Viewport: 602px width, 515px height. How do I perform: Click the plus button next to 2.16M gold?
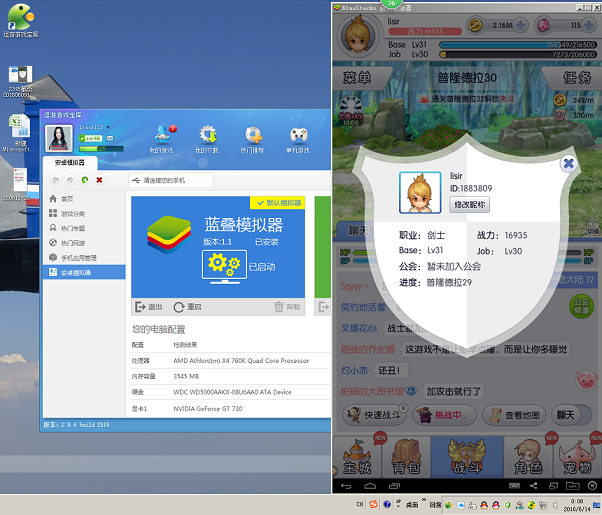coord(521,25)
